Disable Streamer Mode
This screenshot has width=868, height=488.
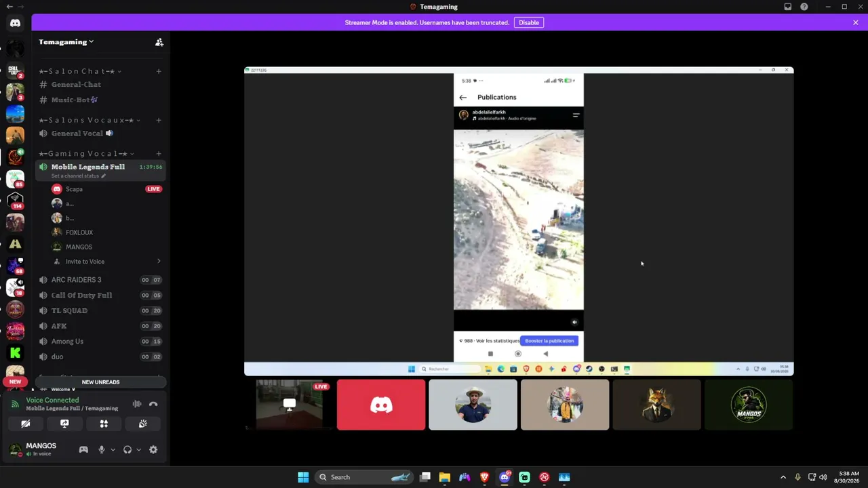(x=529, y=22)
